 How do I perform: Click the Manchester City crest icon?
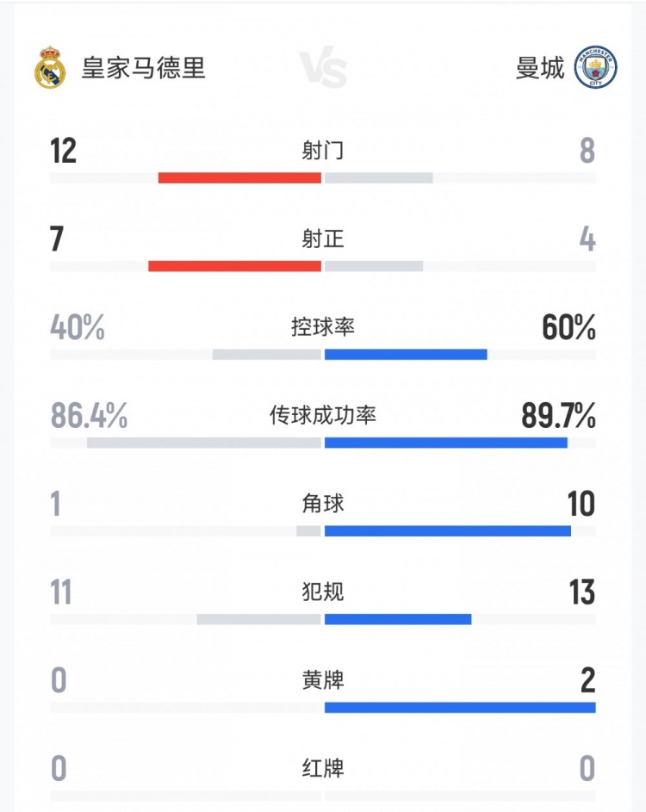(595, 68)
